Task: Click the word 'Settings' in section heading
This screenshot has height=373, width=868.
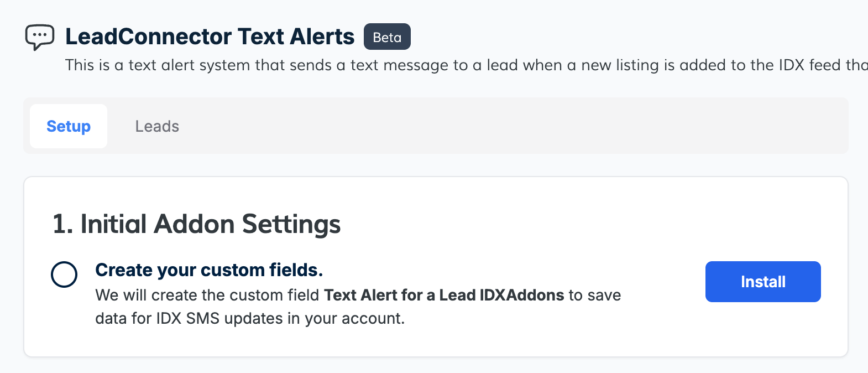Action: click(291, 224)
